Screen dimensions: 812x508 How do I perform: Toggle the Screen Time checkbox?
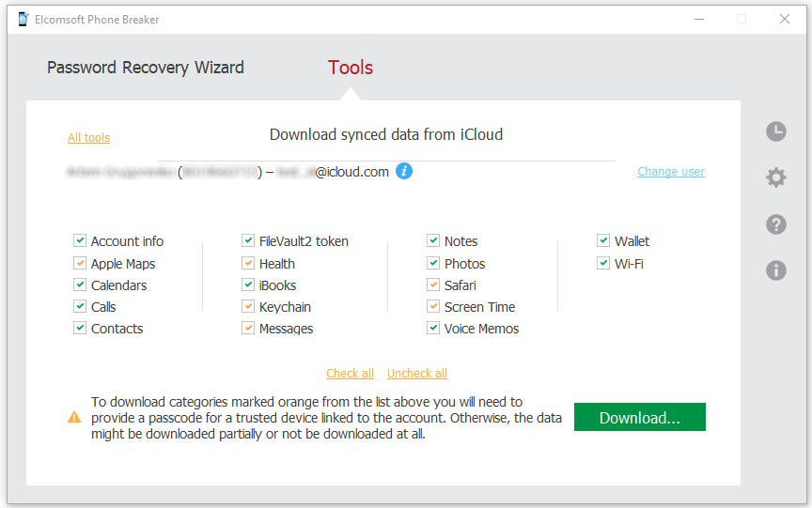[433, 306]
